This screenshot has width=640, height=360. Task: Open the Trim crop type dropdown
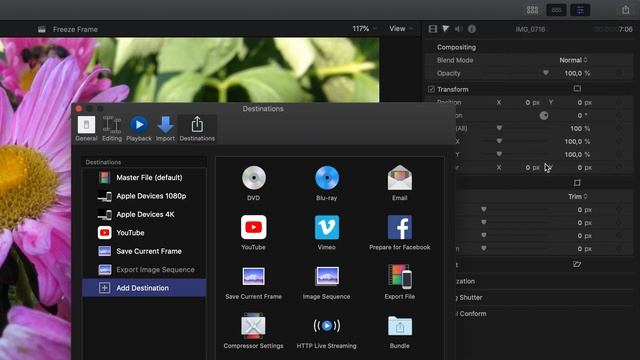click(578, 196)
